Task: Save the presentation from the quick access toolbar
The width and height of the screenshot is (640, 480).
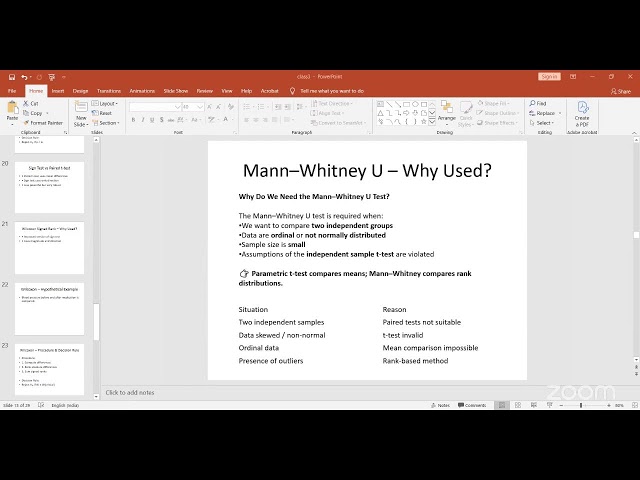Action: [12, 77]
